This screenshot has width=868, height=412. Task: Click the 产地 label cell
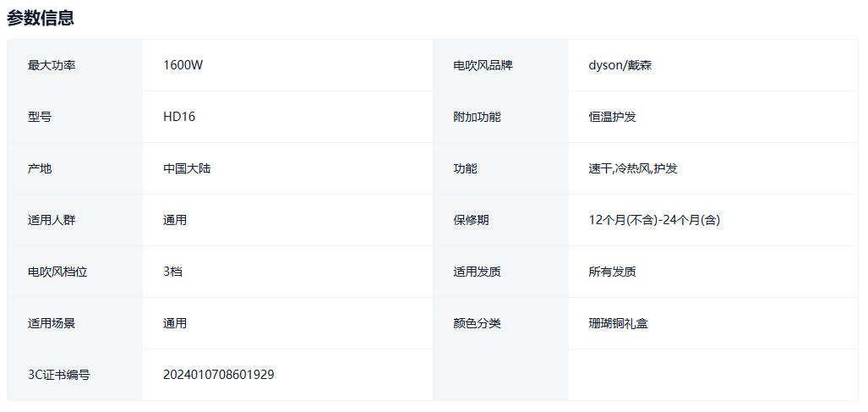(40, 168)
